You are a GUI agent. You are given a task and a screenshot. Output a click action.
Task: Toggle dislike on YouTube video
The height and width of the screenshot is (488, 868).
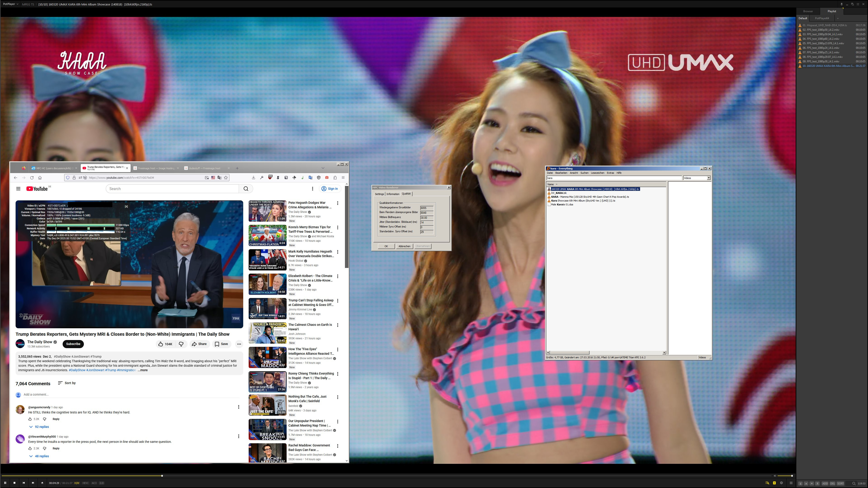click(181, 344)
